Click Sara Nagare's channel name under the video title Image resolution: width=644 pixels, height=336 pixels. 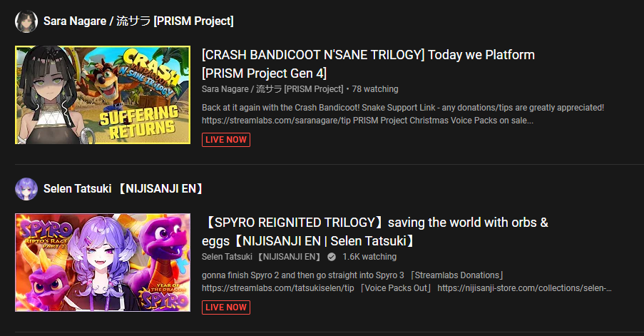tap(272, 89)
